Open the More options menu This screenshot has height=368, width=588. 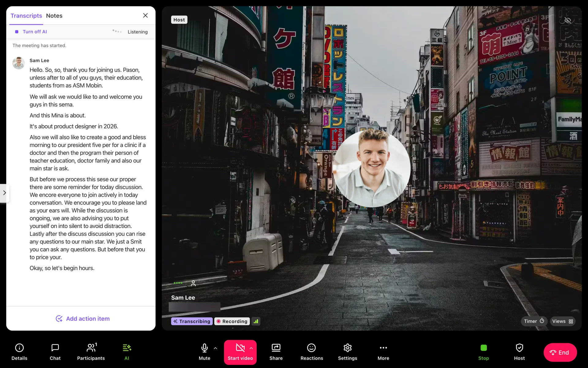click(x=383, y=351)
